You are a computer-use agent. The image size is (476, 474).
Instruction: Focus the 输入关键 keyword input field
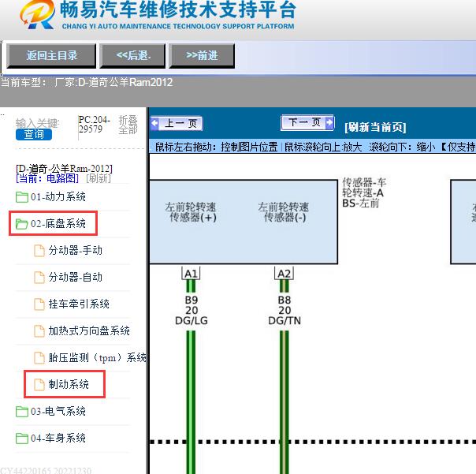(37, 123)
